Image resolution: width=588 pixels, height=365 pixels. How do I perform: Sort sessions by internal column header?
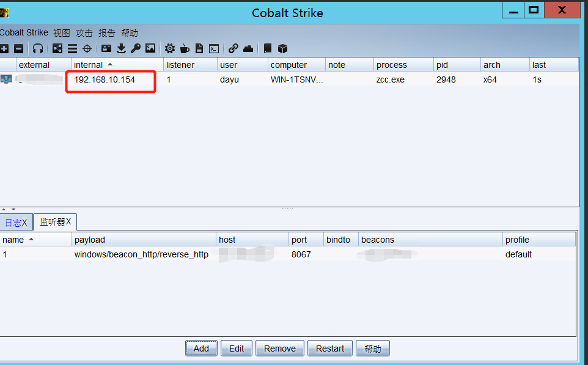pos(117,65)
